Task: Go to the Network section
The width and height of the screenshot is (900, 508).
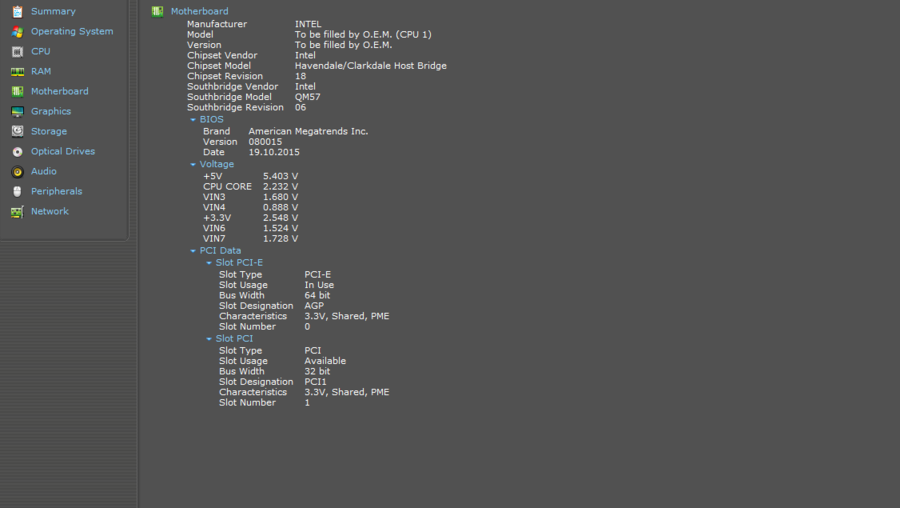Action: tap(50, 211)
